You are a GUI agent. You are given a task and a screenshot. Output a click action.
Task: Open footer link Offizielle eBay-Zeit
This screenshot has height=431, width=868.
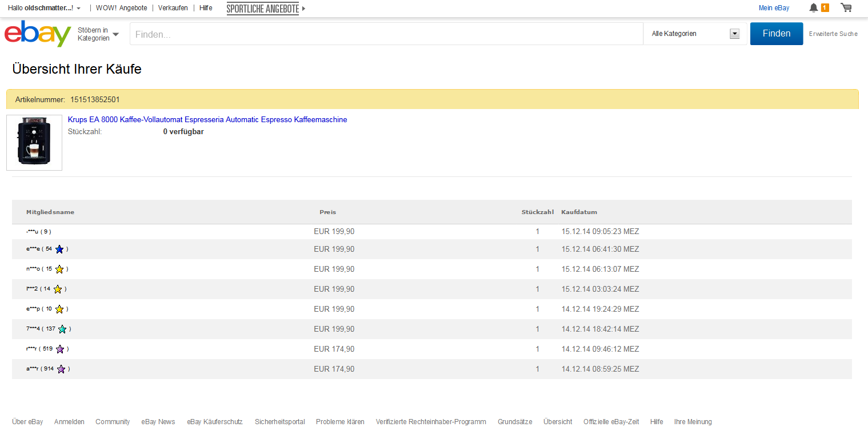tap(611, 422)
